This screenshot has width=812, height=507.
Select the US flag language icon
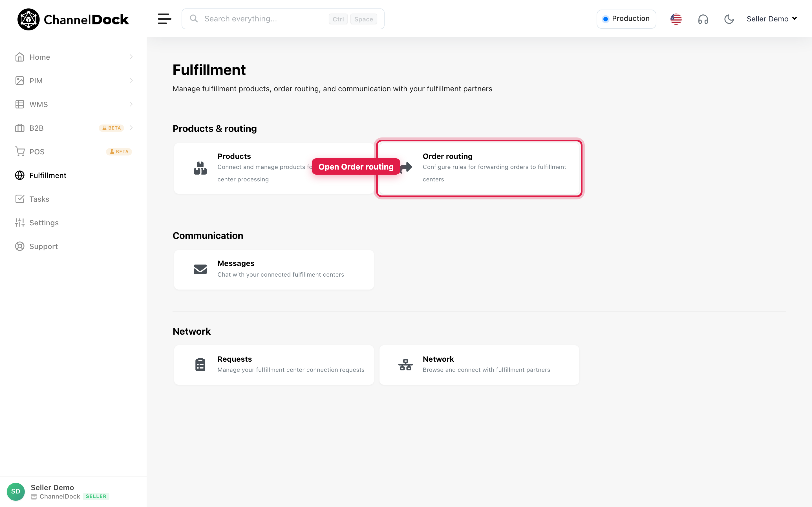(676, 19)
